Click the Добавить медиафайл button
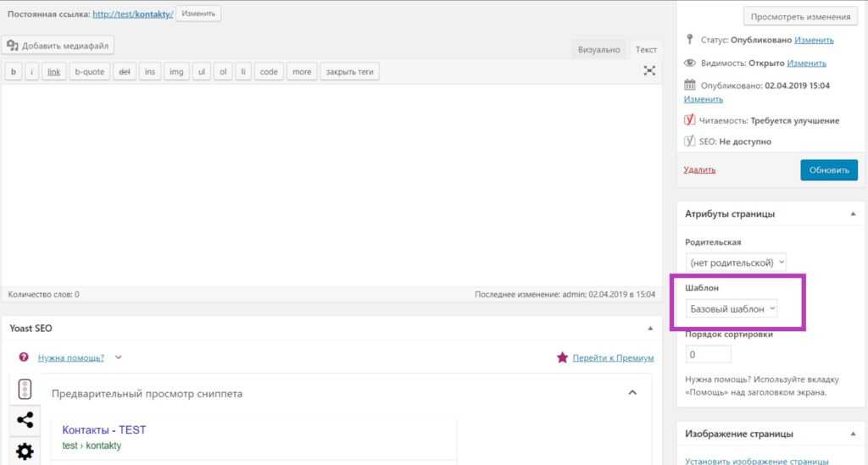868x465 pixels. point(58,46)
